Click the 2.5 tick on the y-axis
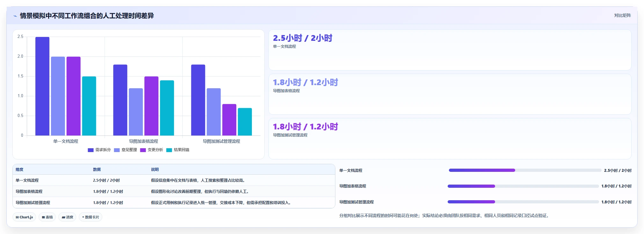This screenshot has height=234, width=644. pyautogui.click(x=20, y=37)
